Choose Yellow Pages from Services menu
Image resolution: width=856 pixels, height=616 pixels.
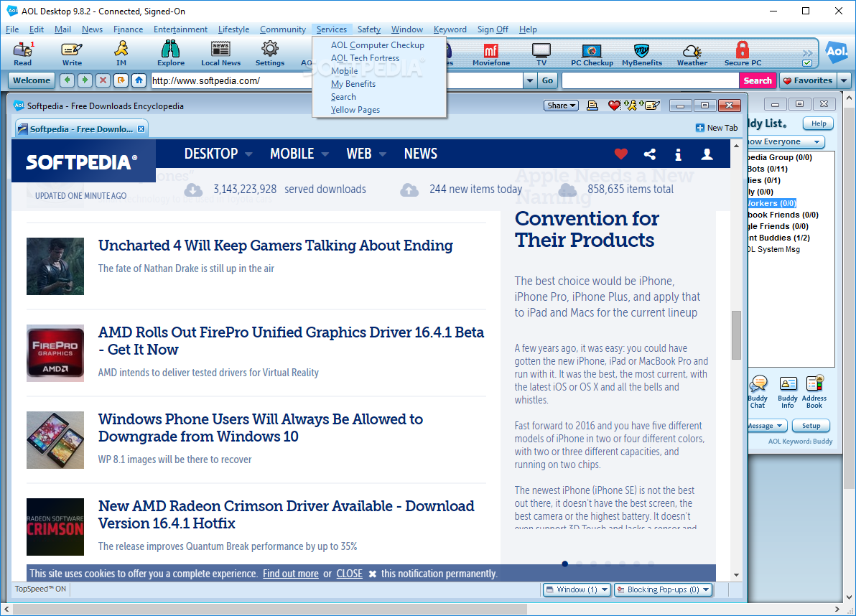point(355,110)
